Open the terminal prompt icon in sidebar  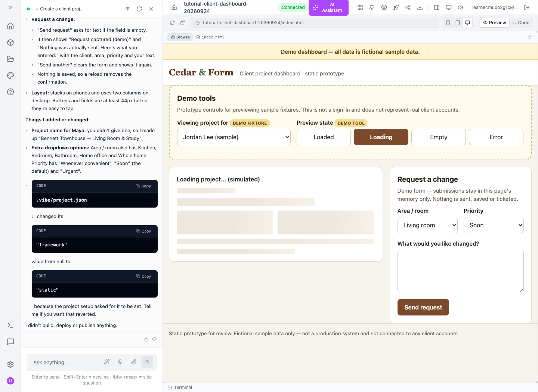[x=10, y=325]
